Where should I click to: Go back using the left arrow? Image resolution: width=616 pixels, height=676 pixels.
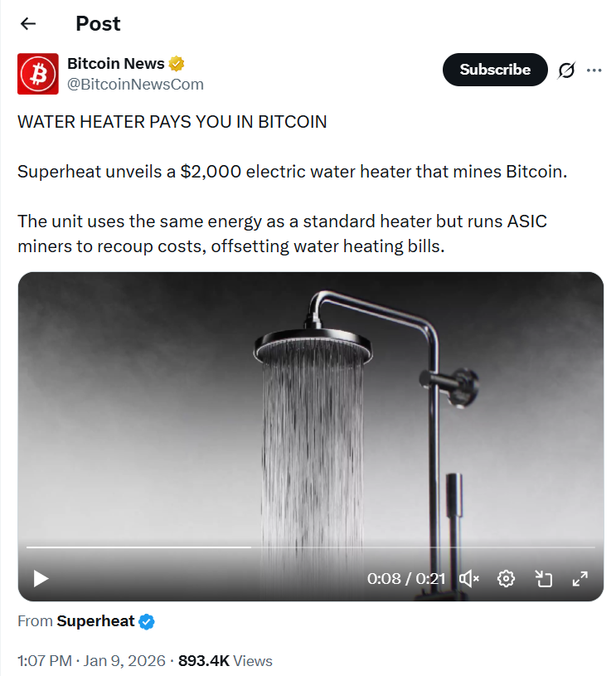[28, 24]
